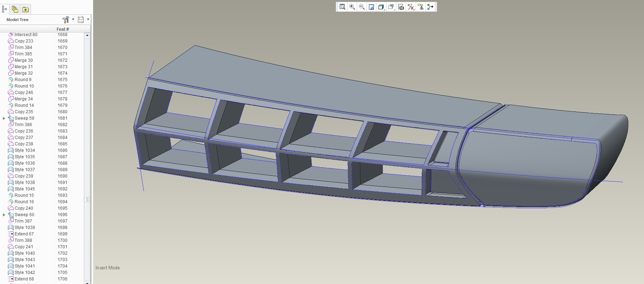Click the Sweep 59 feature icon

coord(11,118)
